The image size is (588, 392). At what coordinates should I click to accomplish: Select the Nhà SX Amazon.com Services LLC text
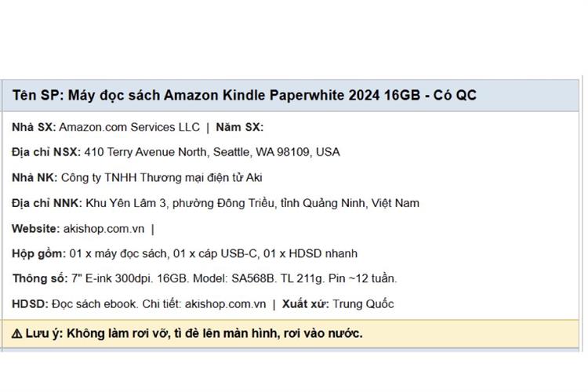tap(129, 127)
